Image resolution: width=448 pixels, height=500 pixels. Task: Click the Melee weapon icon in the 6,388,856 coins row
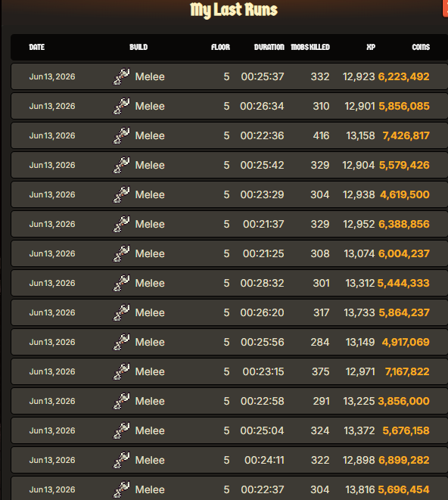tap(121, 224)
